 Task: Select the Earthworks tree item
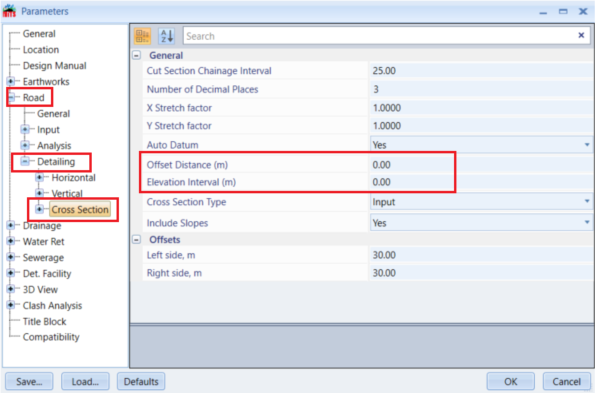[x=46, y=82]
